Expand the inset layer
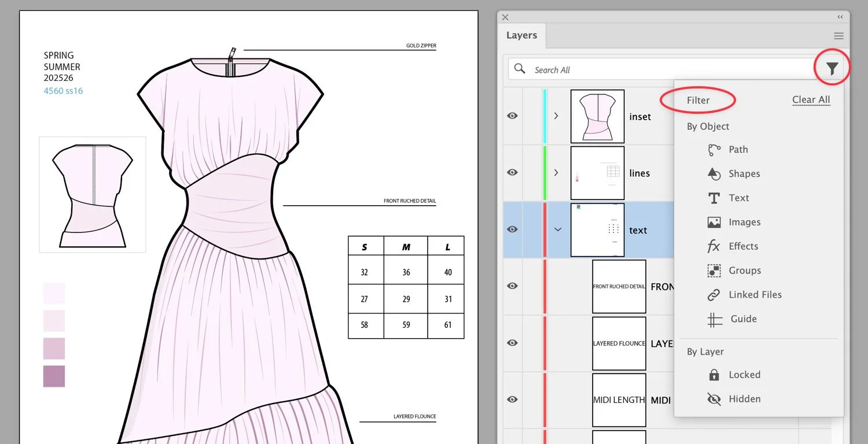Viewport: 868px width, 444px height. click(556, 116)
